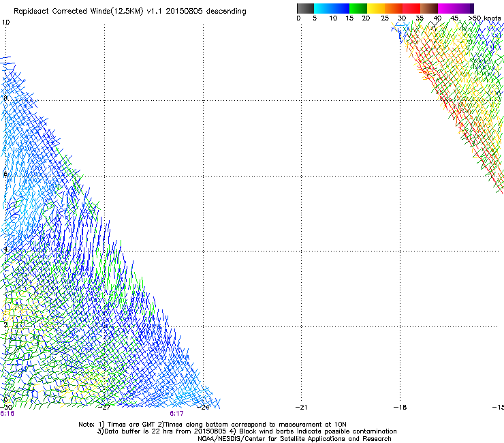
Task: Click the purple time stamp '6:17'
Action: click(177, 414)
